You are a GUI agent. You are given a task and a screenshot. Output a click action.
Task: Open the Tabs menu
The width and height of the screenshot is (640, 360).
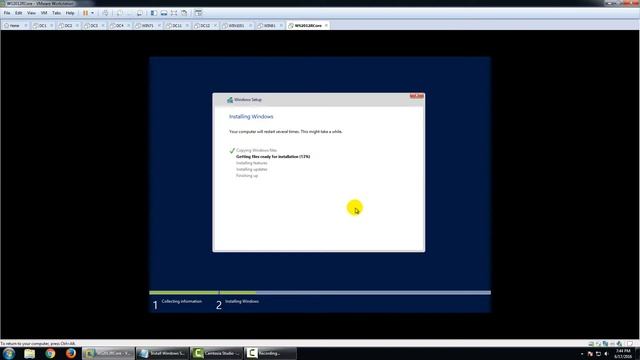[56, 13]
